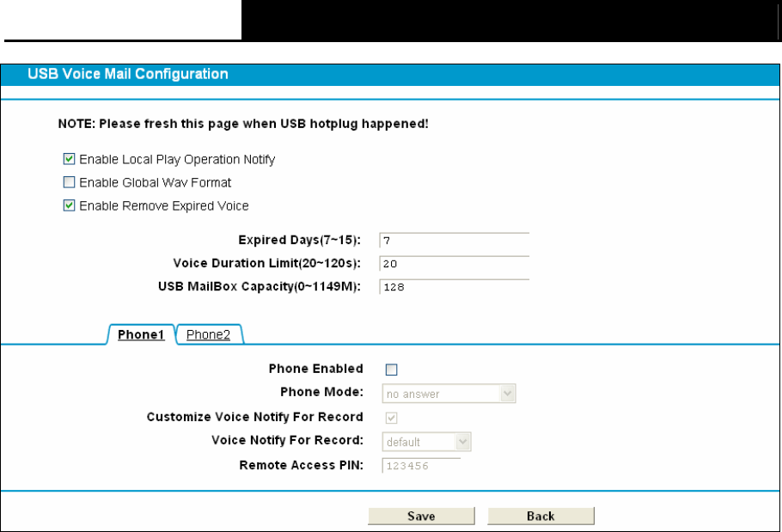Click the Enable Local Play Operation Notify label
The image size is (782, 532).
point(177,160)
